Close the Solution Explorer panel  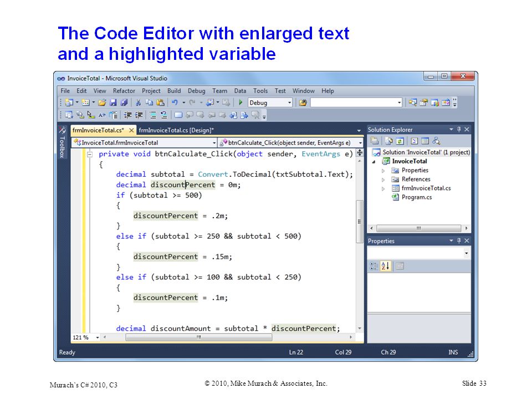(x=467, y=129)
